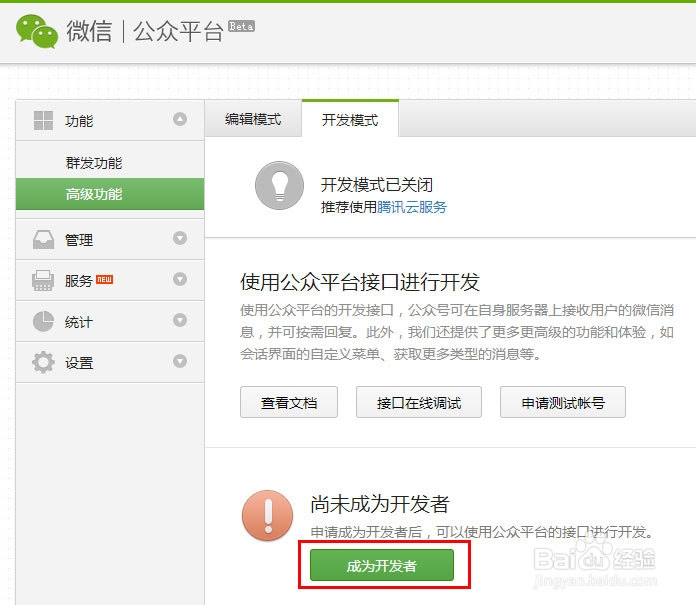Click the 统计 pie chart icon
Viewport: 696px width, 605px height.
coord(43,322)
